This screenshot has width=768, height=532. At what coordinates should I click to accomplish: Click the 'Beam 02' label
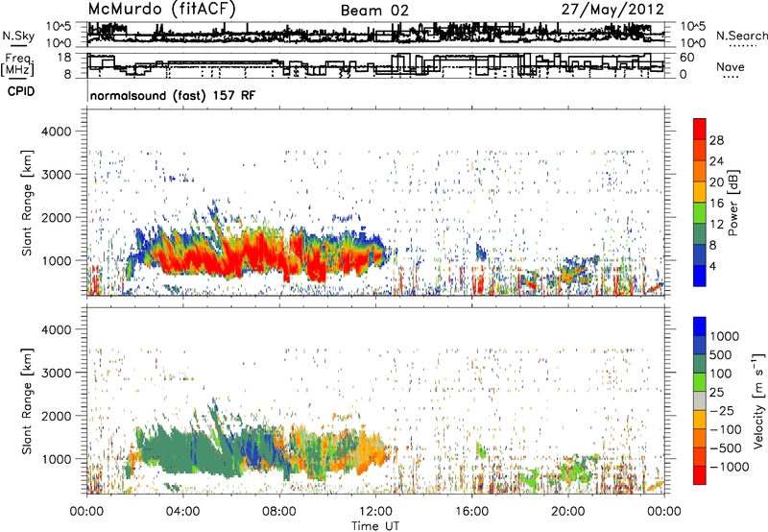(374, 11)
